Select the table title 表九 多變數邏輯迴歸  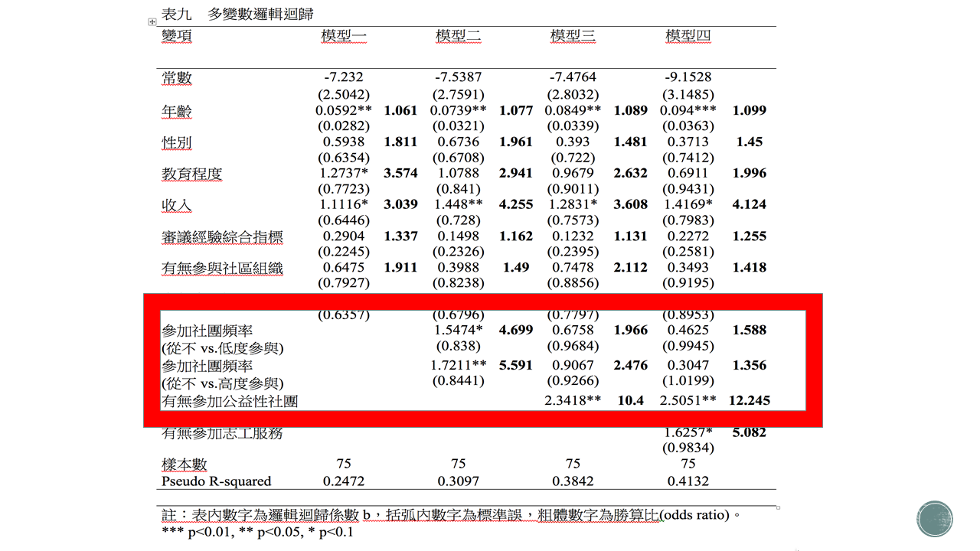(x=237, y=14)
